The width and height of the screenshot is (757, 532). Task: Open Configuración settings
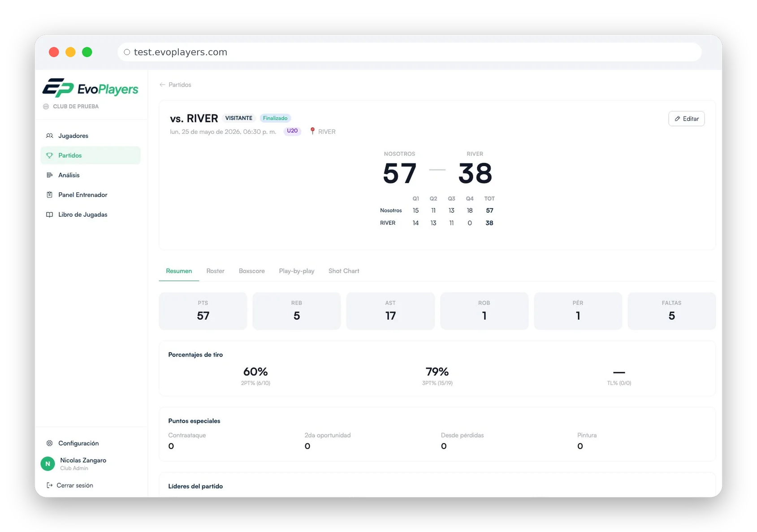coord(91,443)
